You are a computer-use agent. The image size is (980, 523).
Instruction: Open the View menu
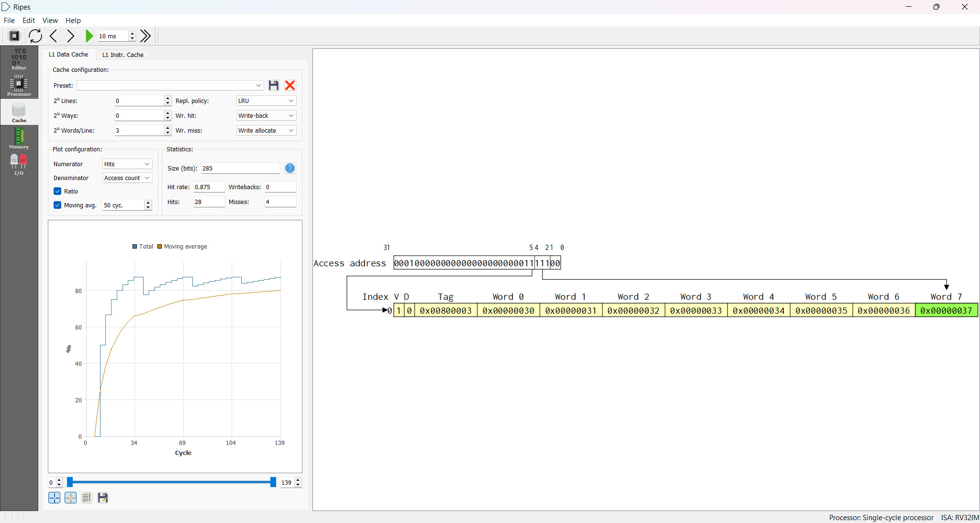click(50, 21)
